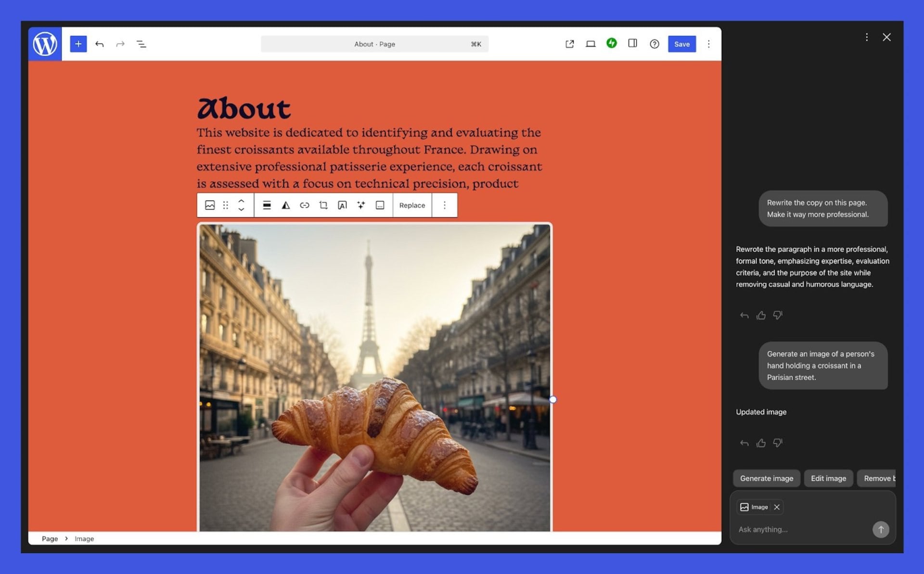Open the image block options menu
This screenshot has height=574, width=924.
(x=444, y=205)
